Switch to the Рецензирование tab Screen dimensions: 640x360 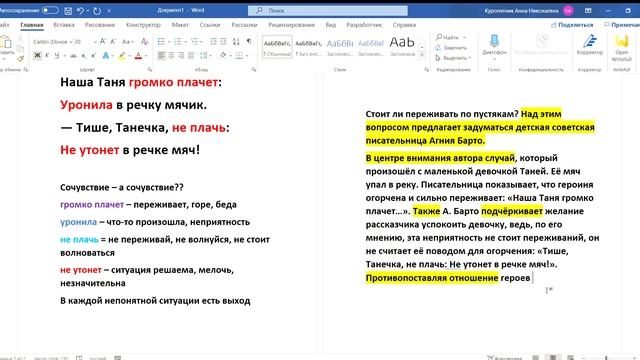tap(291, 25)
